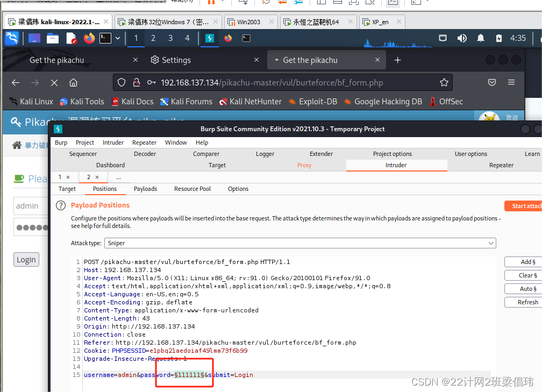Screen dimensions: 542x392
Task: Open the Project menu in Burp Suite
Action: click(85, 142)
